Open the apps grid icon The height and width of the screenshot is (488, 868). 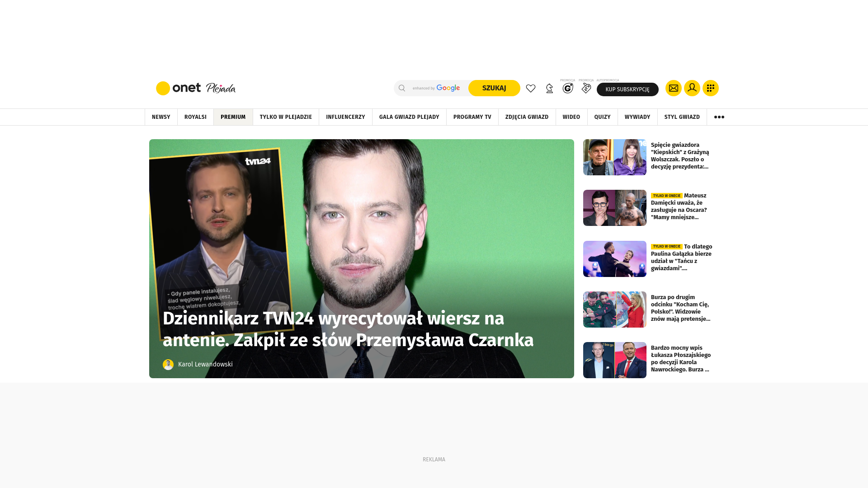tap(711, 88)
